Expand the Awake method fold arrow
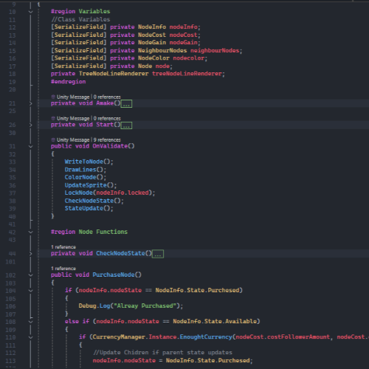Viewport: 369px width, 369px height. click(x=31, y=104)
